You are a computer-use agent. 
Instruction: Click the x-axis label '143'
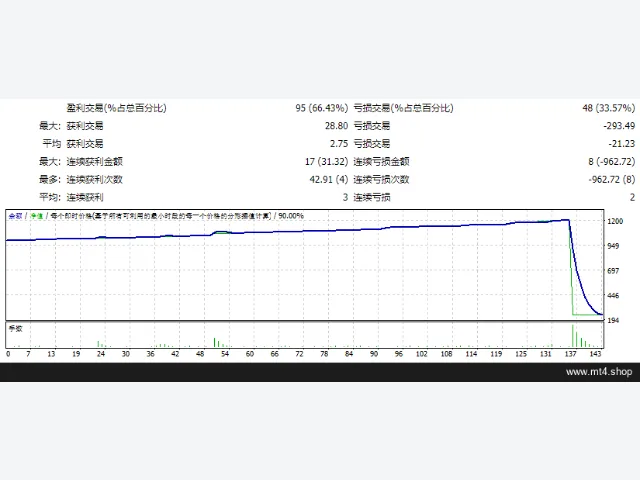[596, 354]
